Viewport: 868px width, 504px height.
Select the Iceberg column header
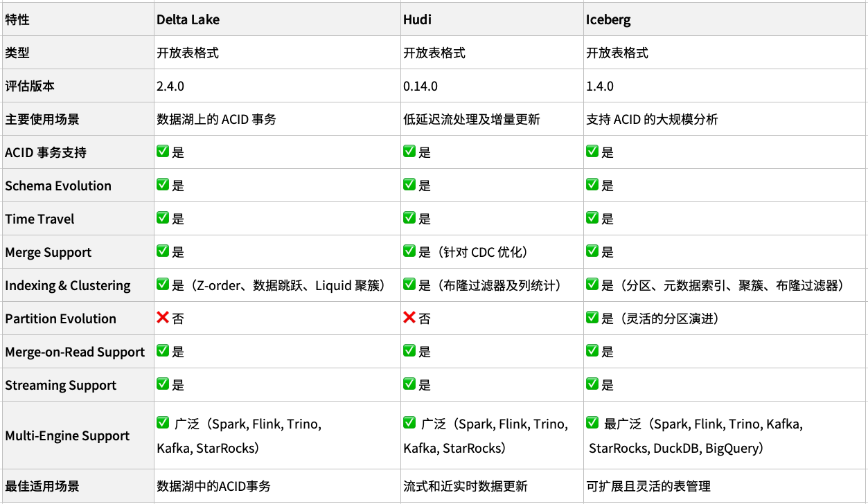(x=608, y=19)
